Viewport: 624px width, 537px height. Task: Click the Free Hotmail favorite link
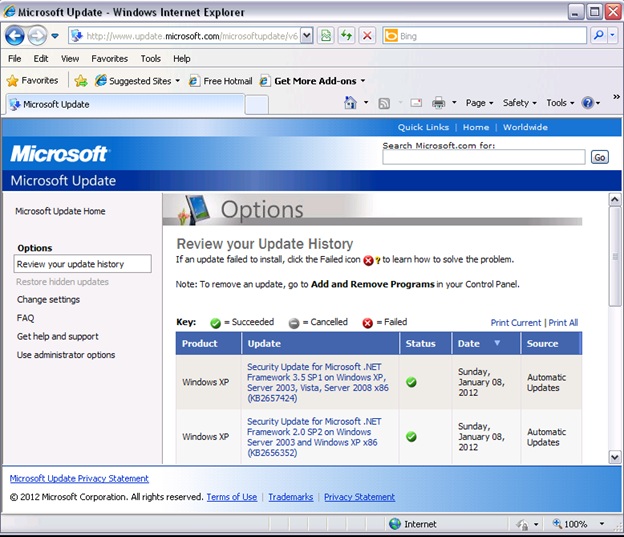point(221,81)
